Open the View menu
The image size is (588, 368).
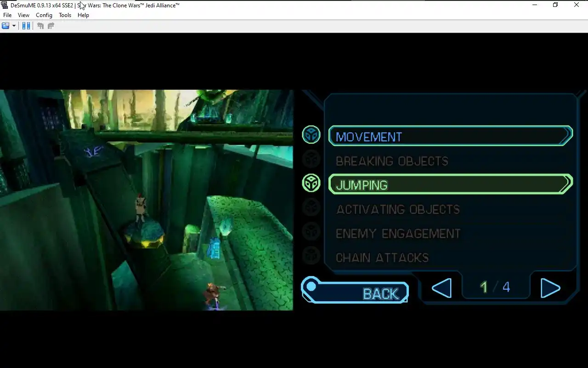point(23,15)
